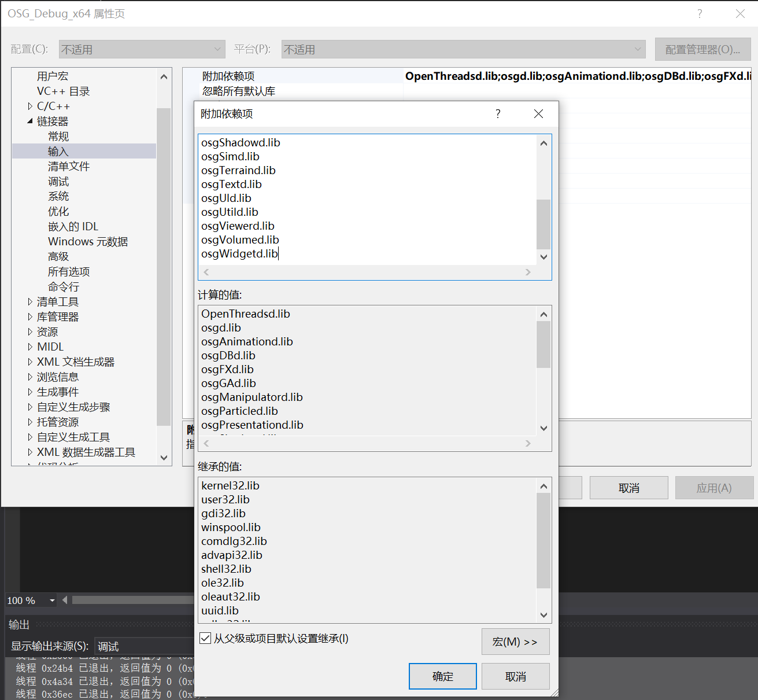This screenshot has height=700, width=758.
Task: Click the help icon in the property pages title bar
Action: pos(699,13)
